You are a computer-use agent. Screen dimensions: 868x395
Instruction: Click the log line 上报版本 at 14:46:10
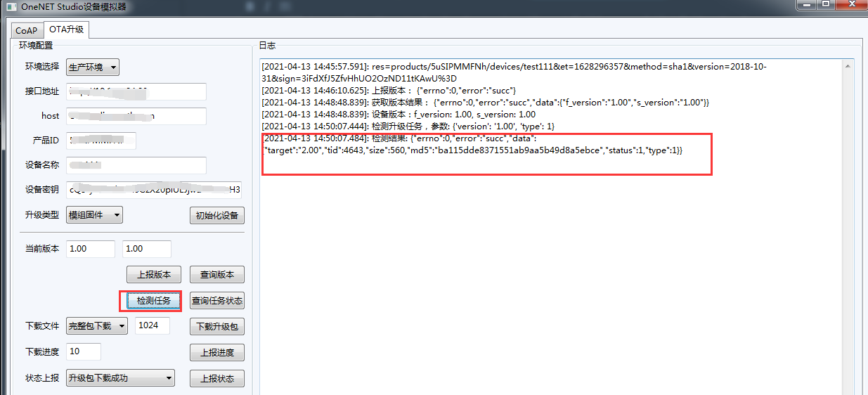coord(389,91)
